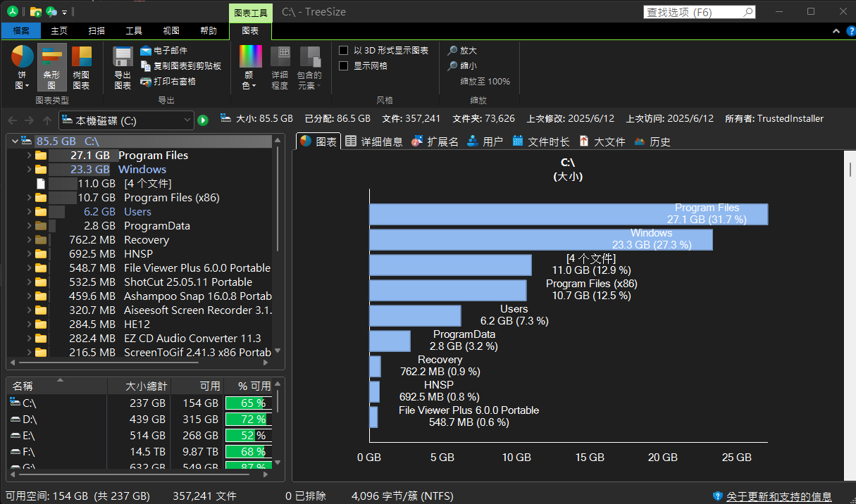
Task: Switch to the History tab
Action: click(652, 141)
